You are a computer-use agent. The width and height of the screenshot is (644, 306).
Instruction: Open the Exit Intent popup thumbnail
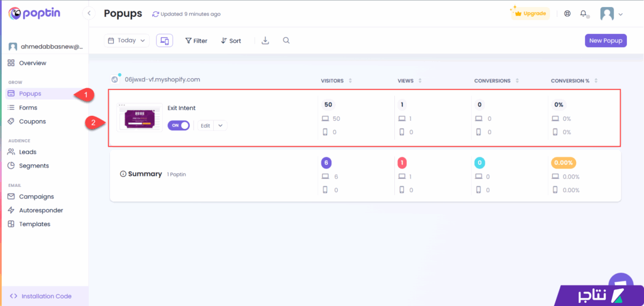tap(140, 117)
